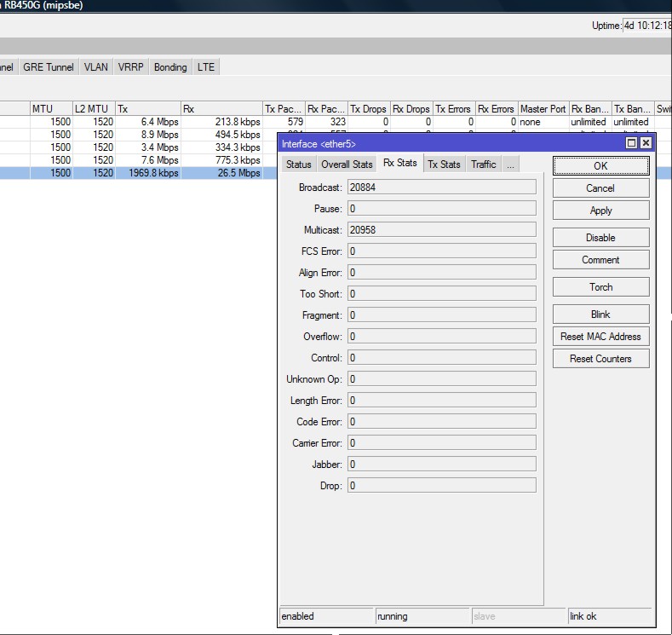Viewport: 672px width, 635px height.
Task: Switch to the Status tab
Action: point(298,165)
